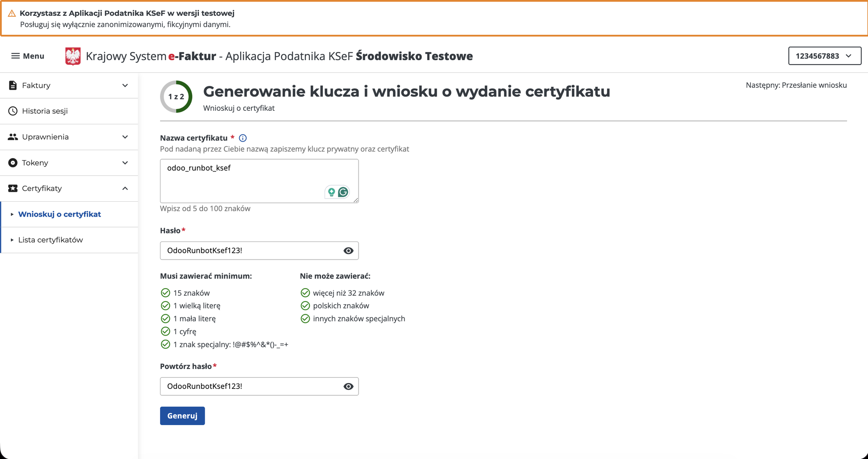Click the green lightbulb icon in name field
Screen dimensions: 868x459
click(x=331, y=192)
